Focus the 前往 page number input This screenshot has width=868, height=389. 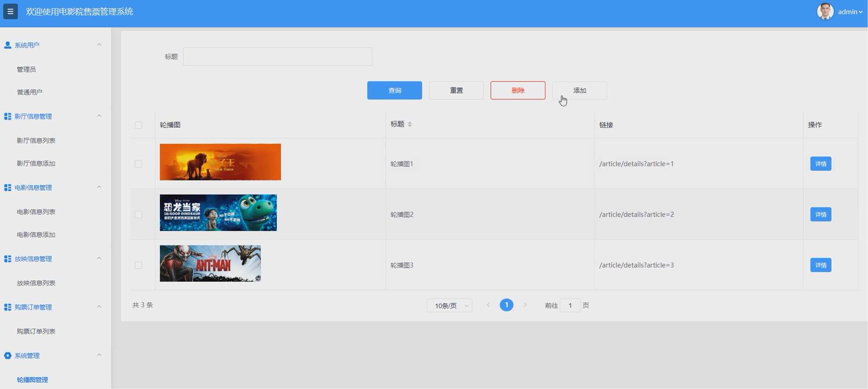pyautogui.click(x=570, y=306)
